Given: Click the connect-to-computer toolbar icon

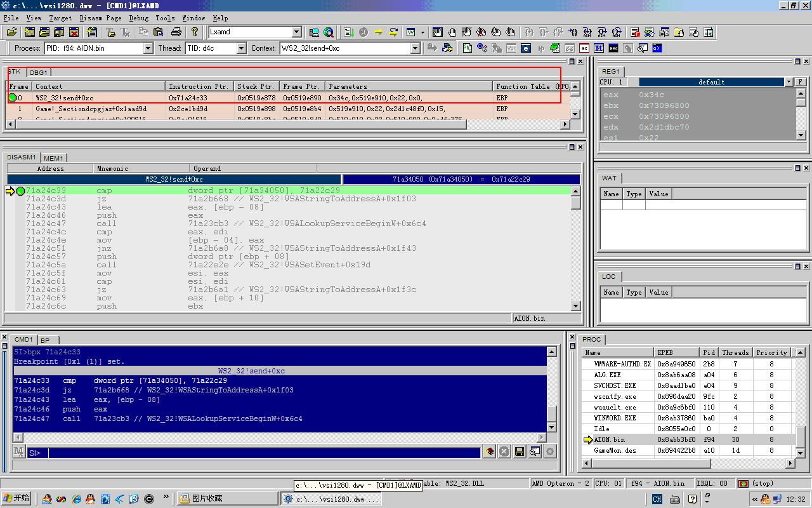Looking at the screenshot, I should click(x=314, y=32).
